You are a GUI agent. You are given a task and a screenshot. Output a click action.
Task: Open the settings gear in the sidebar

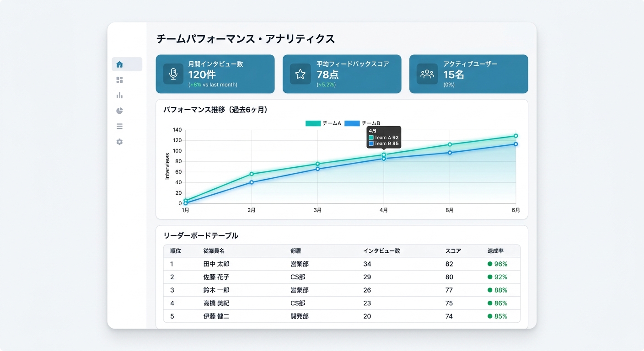click(119, 142)
